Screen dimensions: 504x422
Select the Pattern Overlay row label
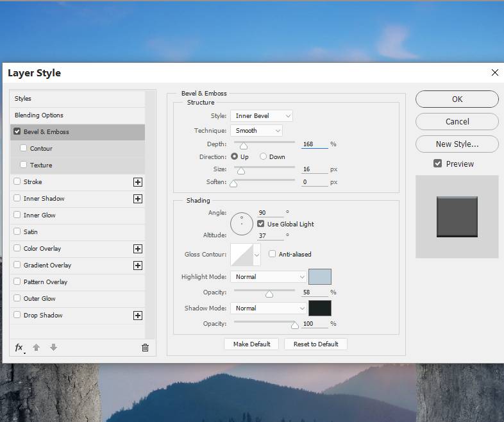[46, 282]
